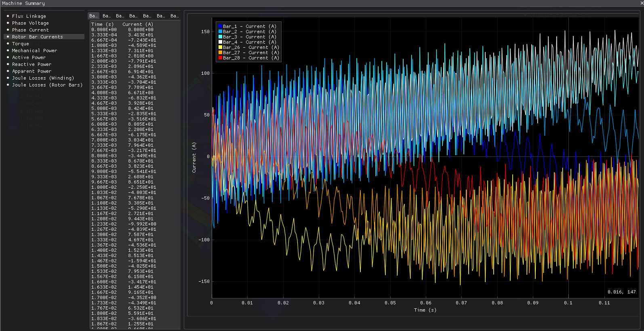Screen dimensions: 644x331
Task: Click the Bar_1 blue legend swatch
Action: point(221,26)
